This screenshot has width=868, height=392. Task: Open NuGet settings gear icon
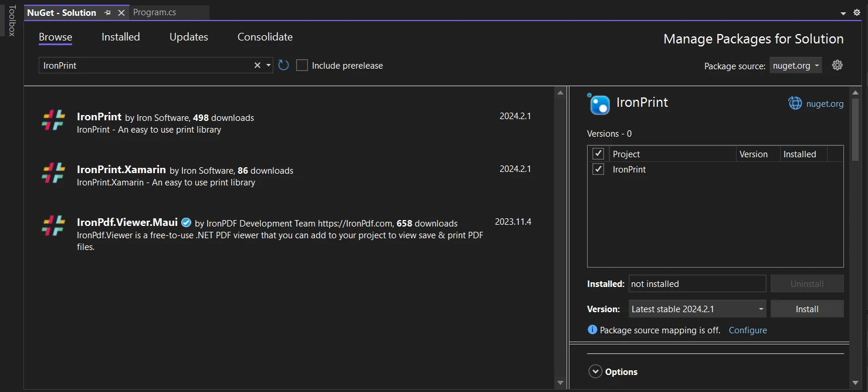coord(838,65)
